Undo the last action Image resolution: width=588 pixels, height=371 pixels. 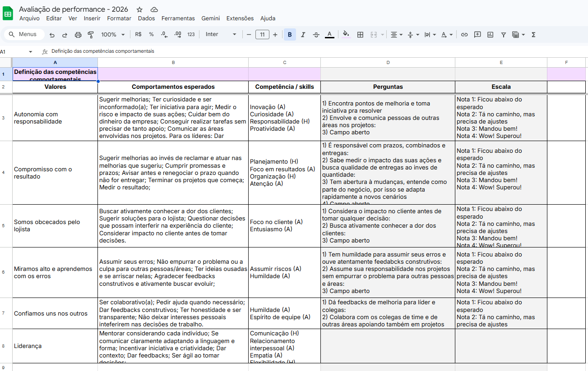(52, 35)
